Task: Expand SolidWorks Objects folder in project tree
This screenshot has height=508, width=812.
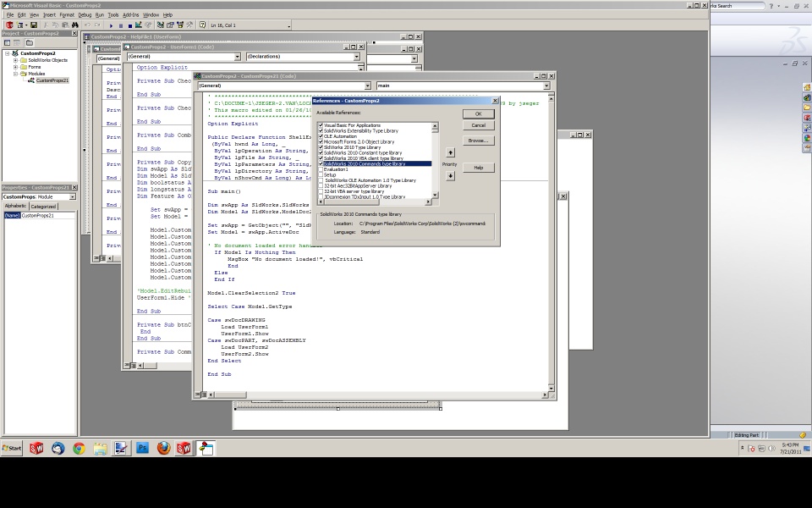Action: click(x=15, y=60)
